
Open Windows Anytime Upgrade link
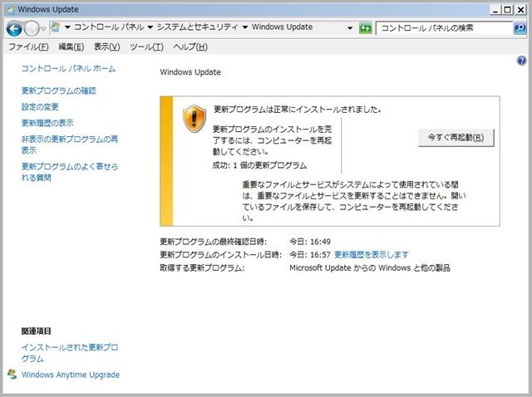[71, 375]
